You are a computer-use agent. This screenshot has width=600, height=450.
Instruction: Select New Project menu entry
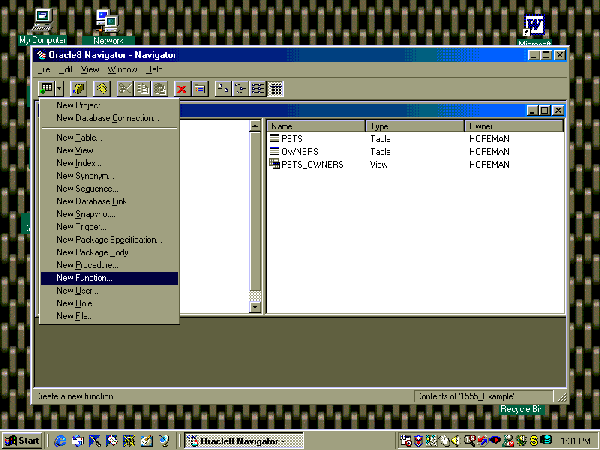pos(109,105)
